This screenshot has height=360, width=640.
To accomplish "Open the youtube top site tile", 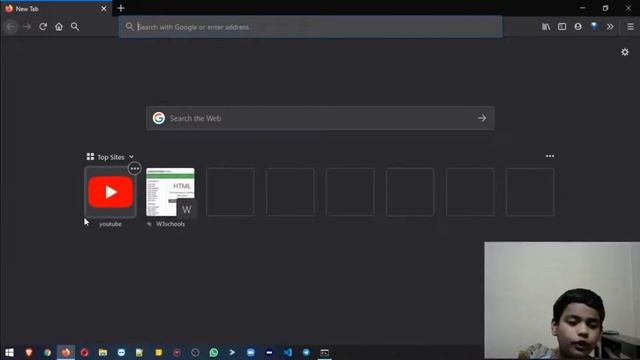I will (110, 192).
